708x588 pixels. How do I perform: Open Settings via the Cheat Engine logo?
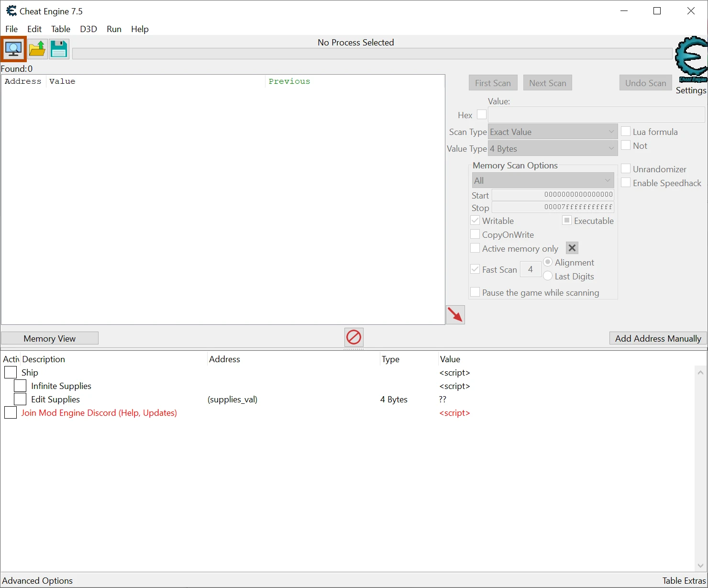[691, 59]
